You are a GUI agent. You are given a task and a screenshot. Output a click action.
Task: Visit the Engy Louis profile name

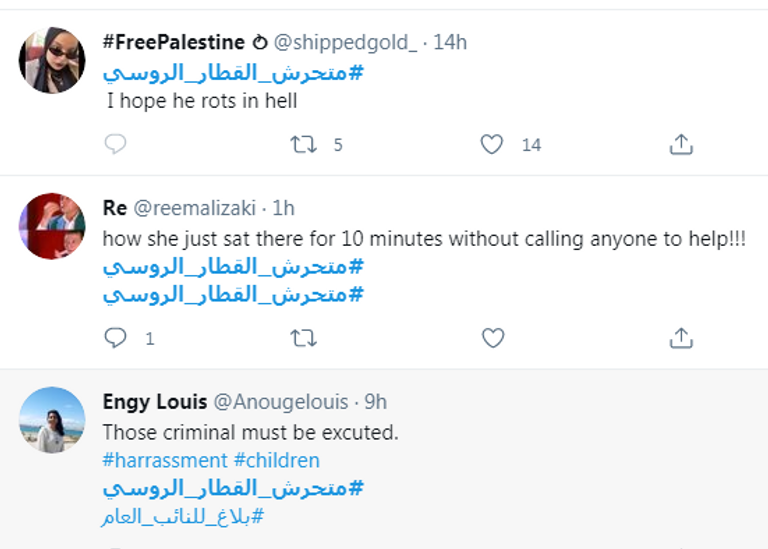point(155,402)
